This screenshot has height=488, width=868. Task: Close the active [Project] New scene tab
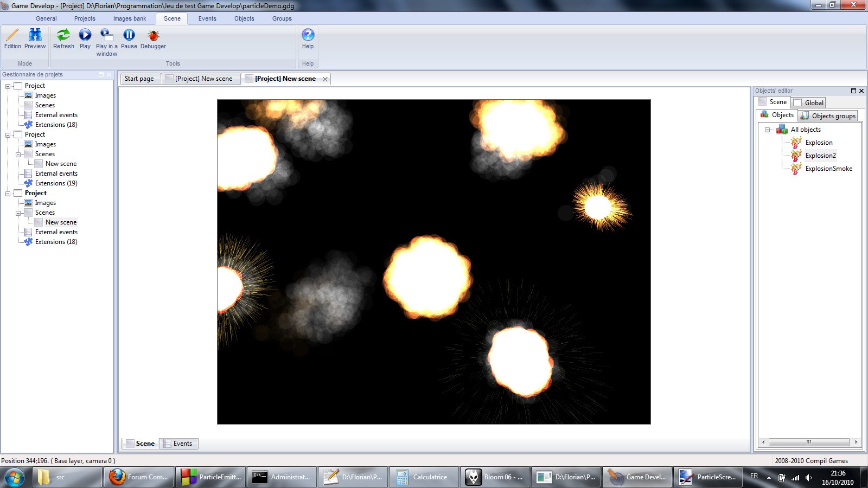325,79
